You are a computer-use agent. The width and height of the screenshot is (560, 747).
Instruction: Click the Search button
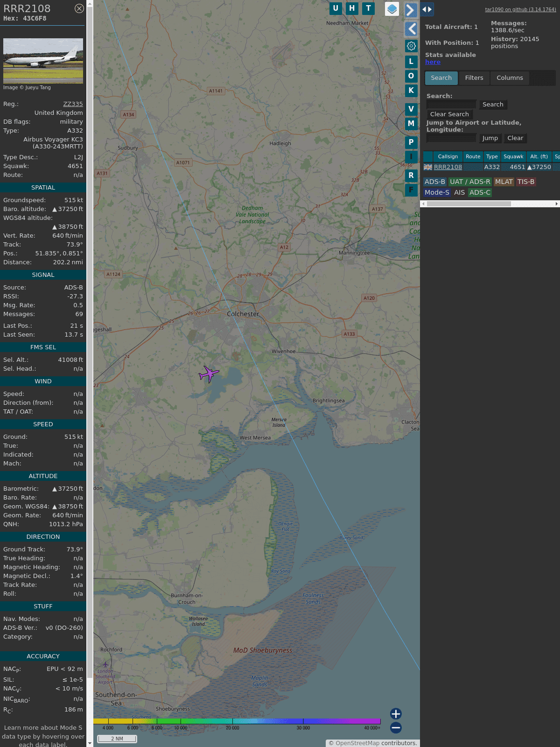coord(493,105)
